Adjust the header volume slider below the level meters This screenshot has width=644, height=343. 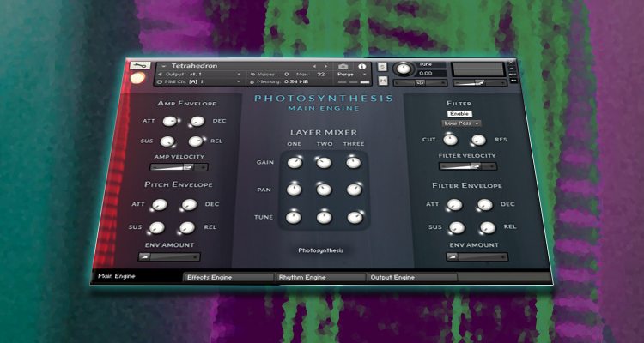coord(480,83)
